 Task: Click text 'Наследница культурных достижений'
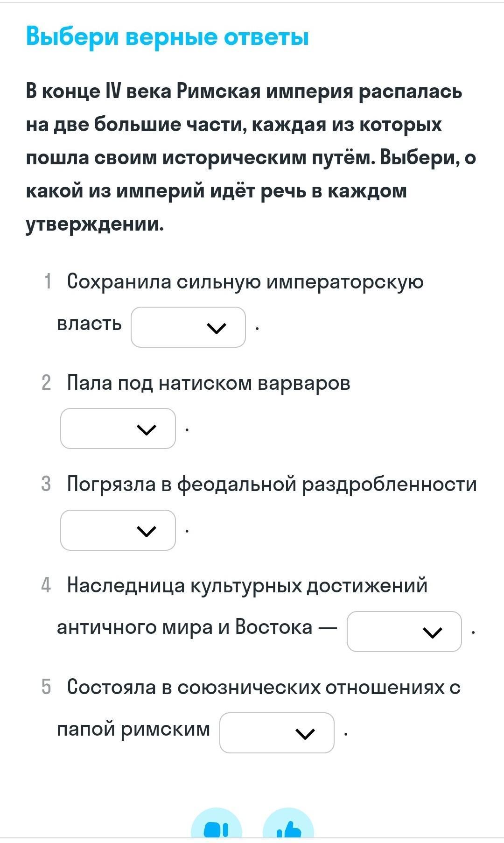coord(247,585)
